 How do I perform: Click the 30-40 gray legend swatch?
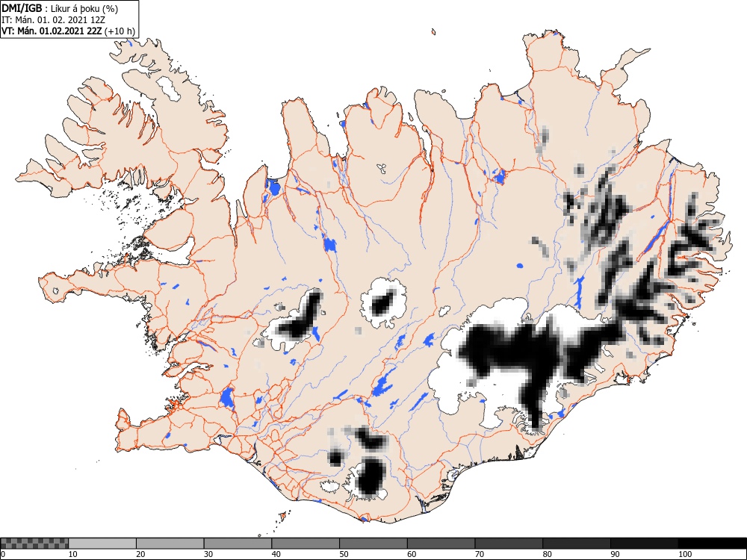coord(238,544)
